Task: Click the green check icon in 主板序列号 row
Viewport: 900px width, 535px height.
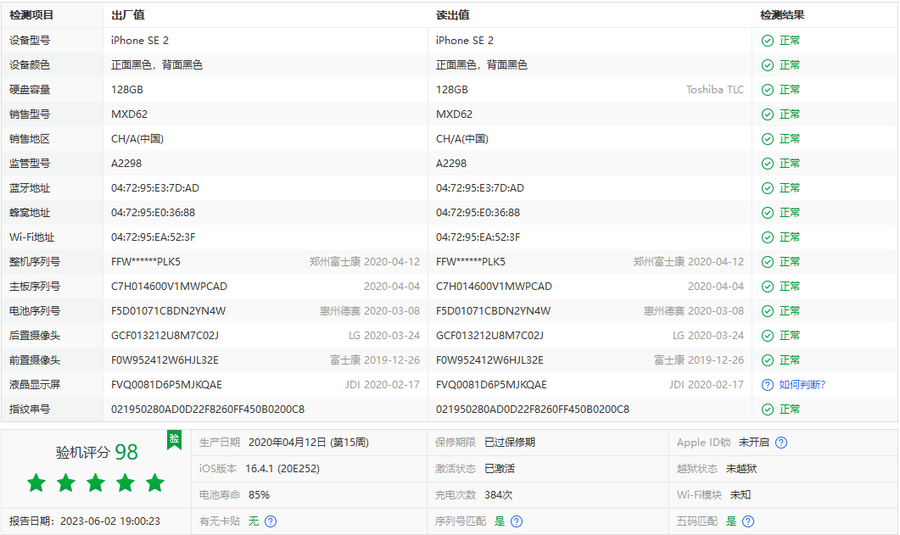Action: click(767, 286)
